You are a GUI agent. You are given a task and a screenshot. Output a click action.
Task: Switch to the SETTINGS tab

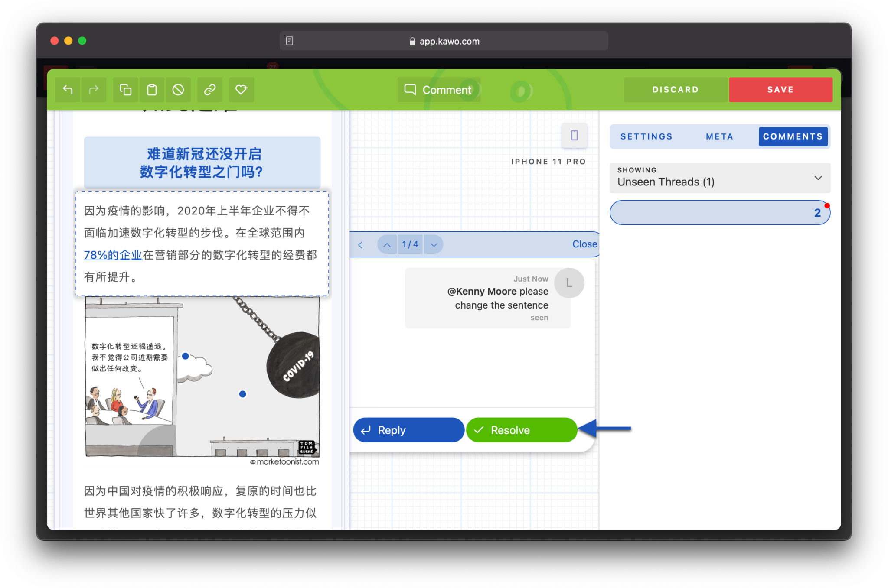pyautogui.click(x=646, y=136)
